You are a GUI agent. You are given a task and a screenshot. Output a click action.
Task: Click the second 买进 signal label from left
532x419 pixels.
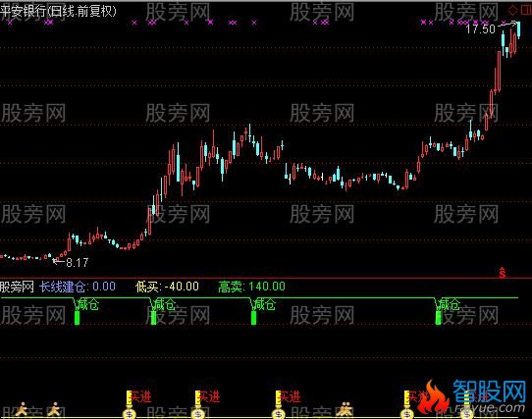[209, 396]
